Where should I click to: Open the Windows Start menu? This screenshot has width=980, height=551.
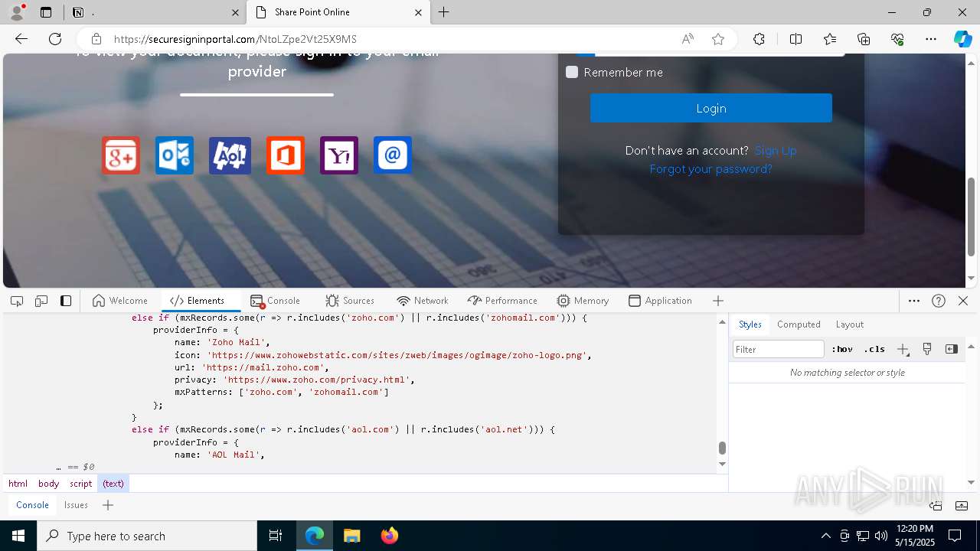coord(18,536)
